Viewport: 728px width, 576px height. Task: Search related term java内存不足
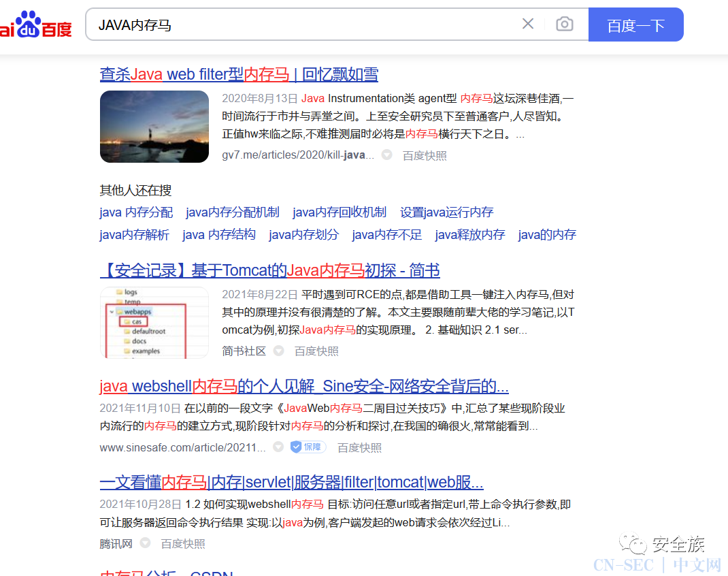(386, 235)
